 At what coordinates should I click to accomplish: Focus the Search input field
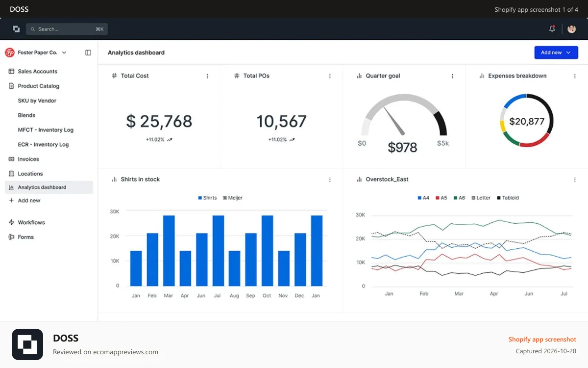click(67, 29)
